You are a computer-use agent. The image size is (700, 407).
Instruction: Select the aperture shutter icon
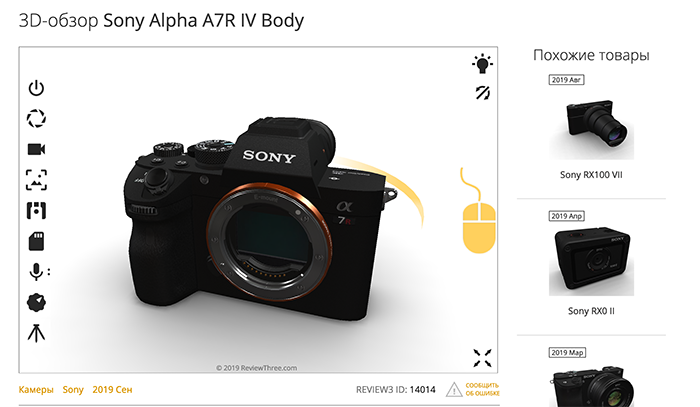[x=36, y=118]
